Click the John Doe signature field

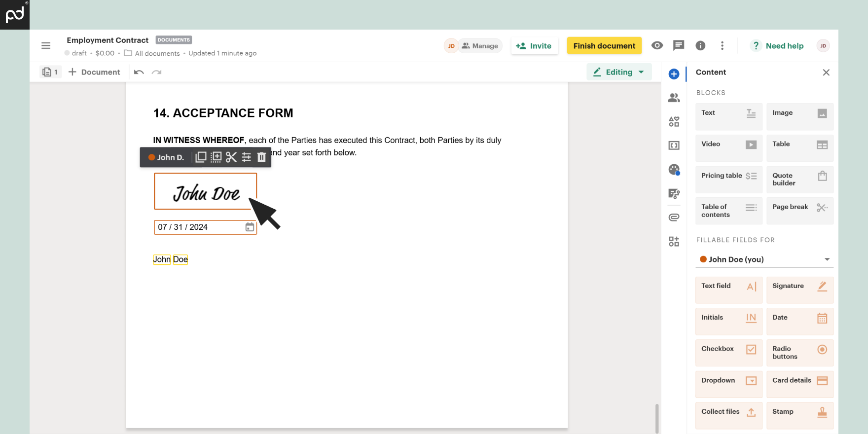coord(206,191)
